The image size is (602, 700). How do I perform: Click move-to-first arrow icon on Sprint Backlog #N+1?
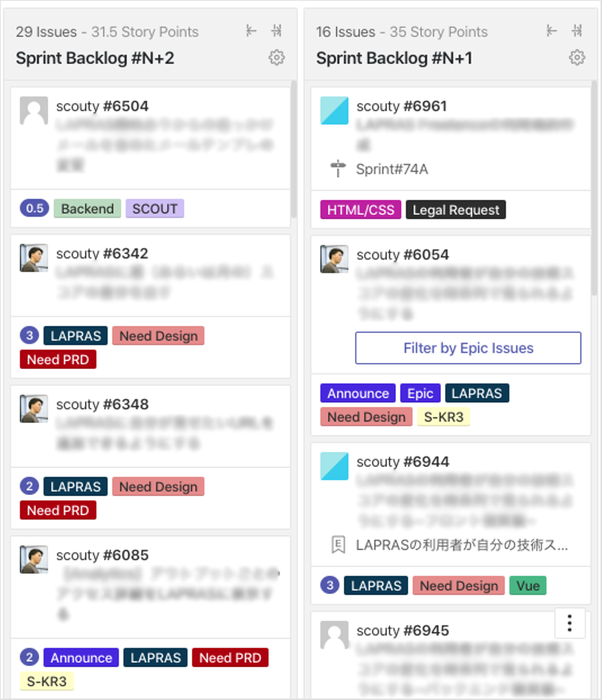551,31
